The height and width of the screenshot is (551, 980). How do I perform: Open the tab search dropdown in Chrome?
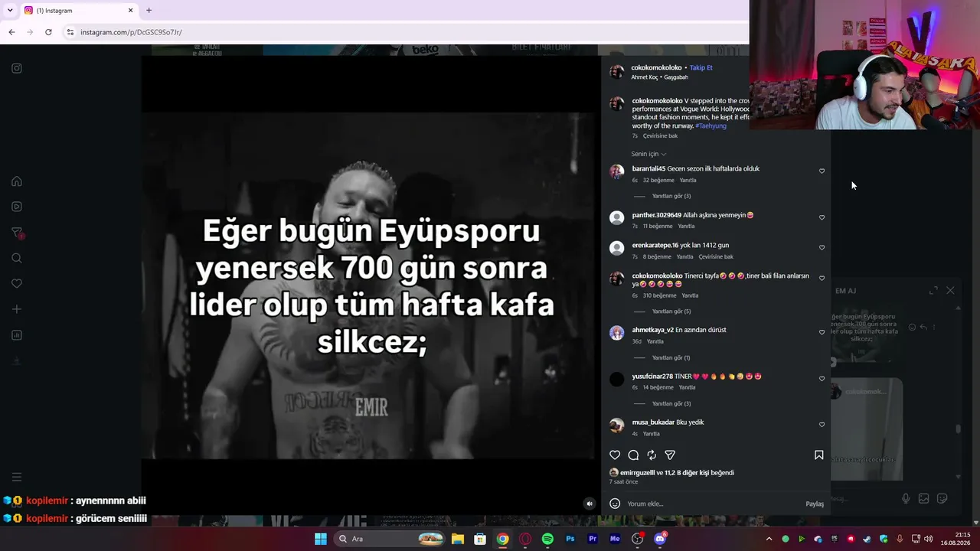pyautogui.click(x=10, y=11)
